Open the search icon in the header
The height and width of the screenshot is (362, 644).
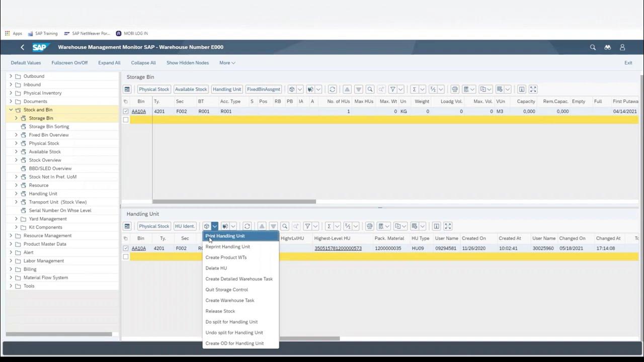[x=593, y=47]
